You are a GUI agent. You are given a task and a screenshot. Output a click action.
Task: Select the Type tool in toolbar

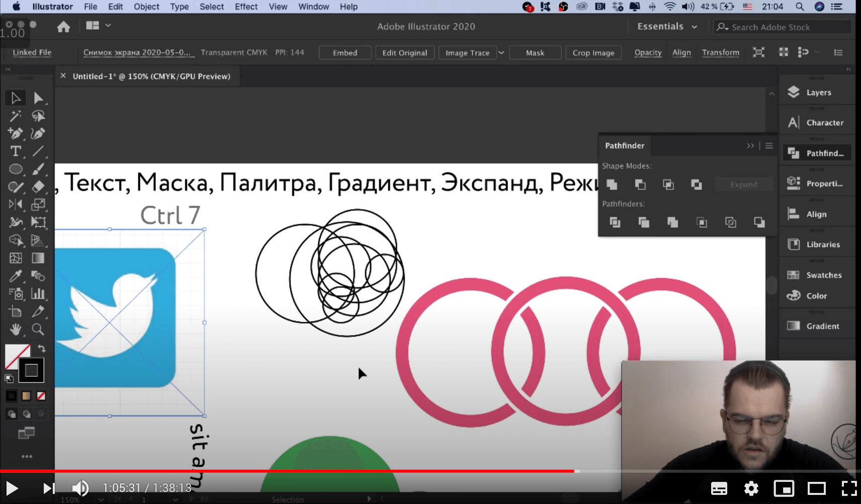[16, 151]
